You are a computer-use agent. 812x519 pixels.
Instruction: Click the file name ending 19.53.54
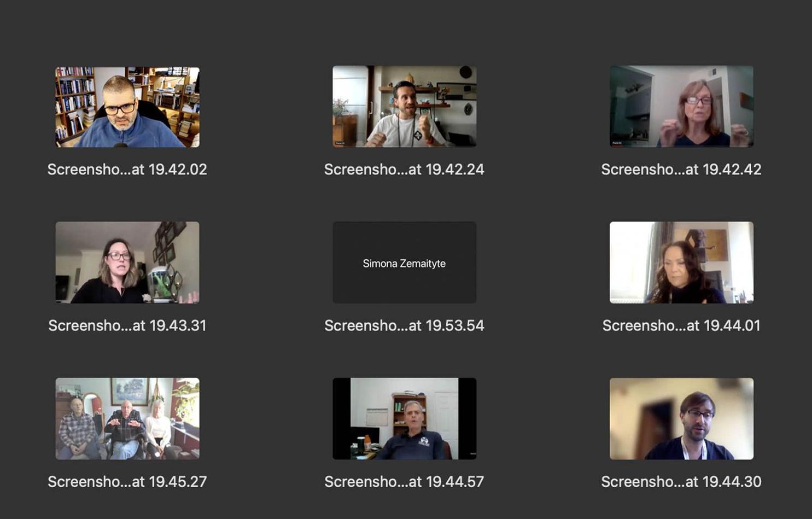click(x=404, y=325)
